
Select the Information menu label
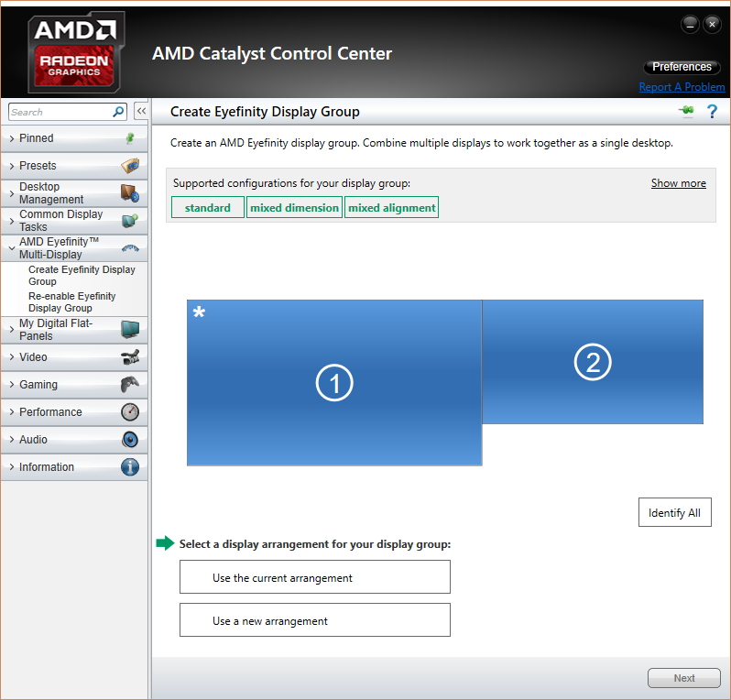click(x=47, y=467)
